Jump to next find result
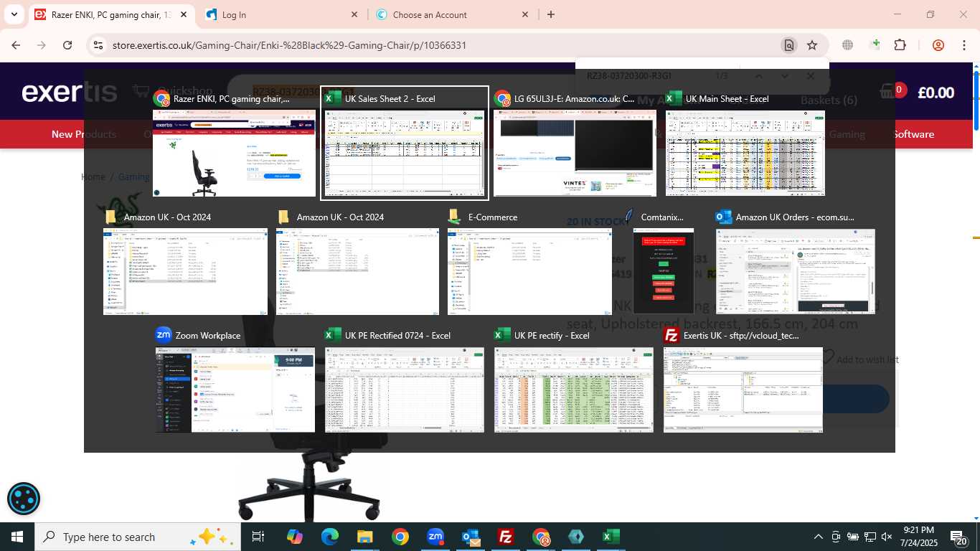Image resolution: width=980 pixels, height=551 pixels. coord(784,75)
